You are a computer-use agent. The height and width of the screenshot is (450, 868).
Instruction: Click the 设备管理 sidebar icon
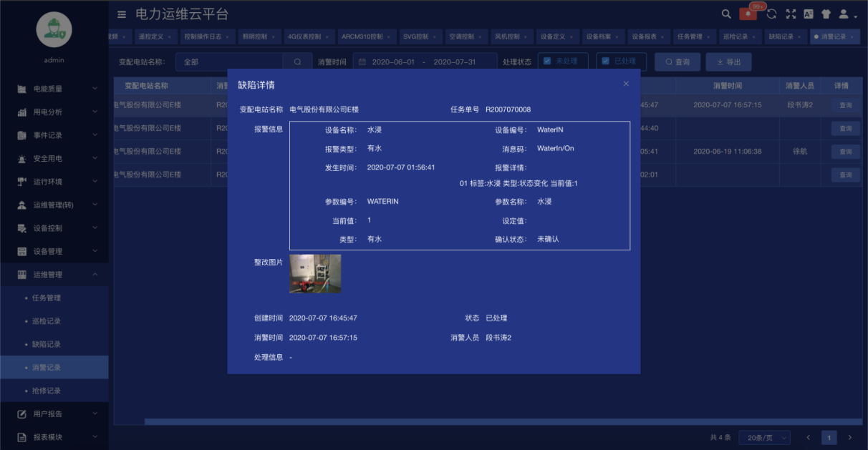click(x=21, y=252)
